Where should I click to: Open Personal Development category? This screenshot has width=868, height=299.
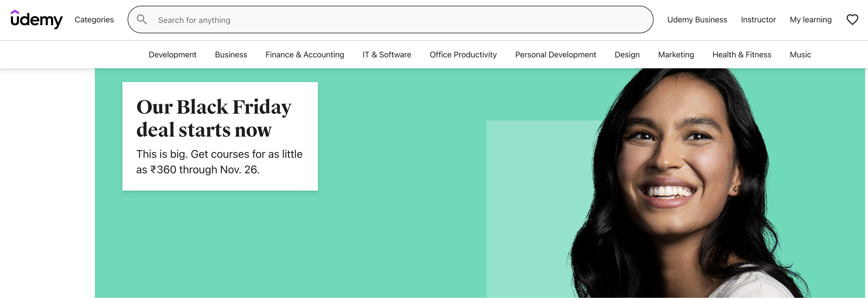[x=555, y=55]
